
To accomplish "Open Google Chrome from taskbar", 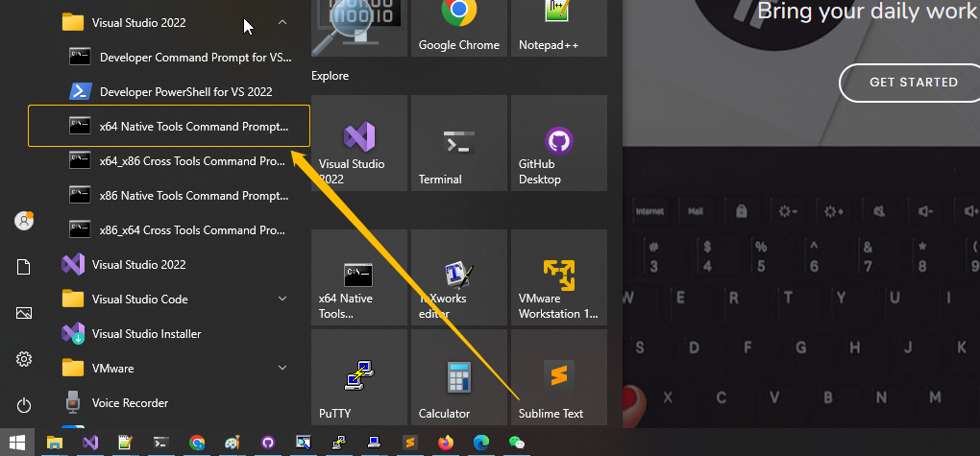I will pyautogui.click(x=197, y=443).
